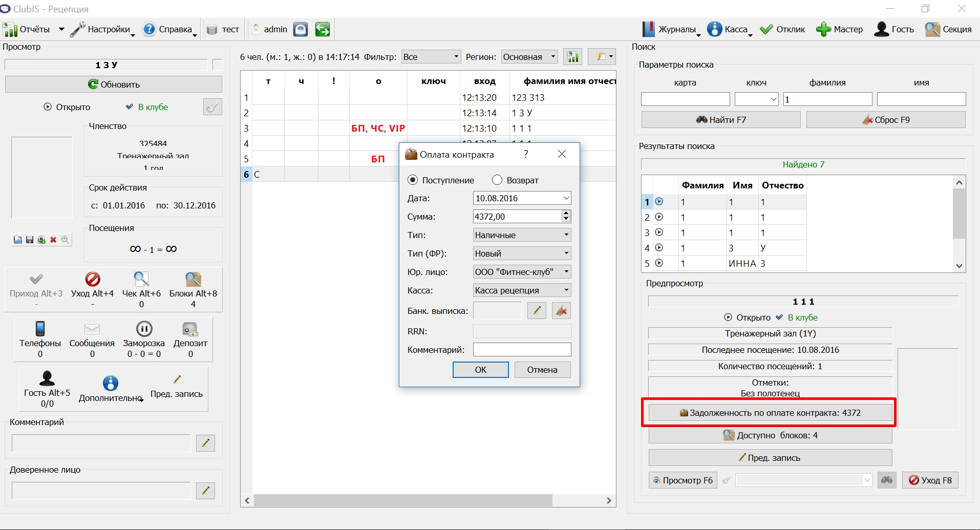This screenshot has height=530, width=980.
Task: Click the фамилия search input field
Action: pyautogui.click(x=827, y=99)
